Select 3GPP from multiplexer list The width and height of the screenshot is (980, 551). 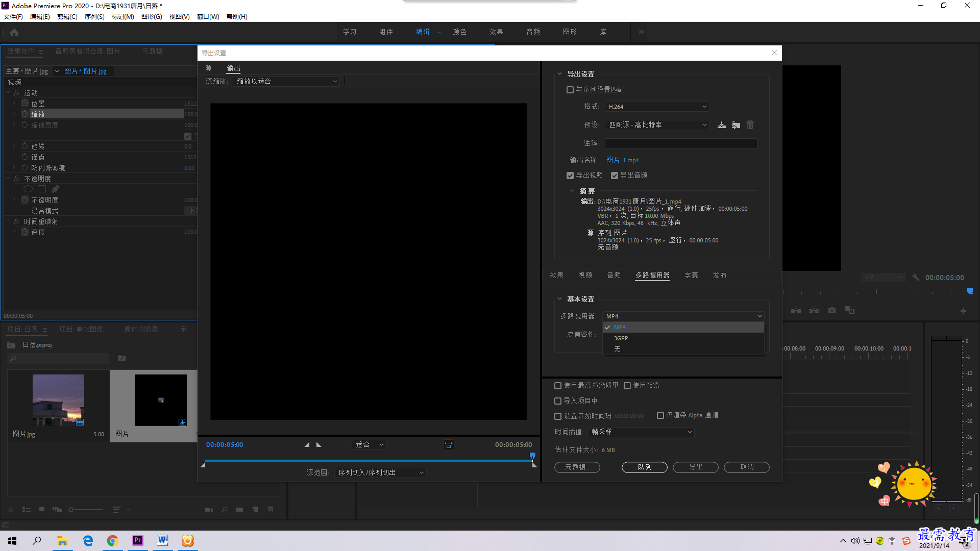tap(683, 338)
